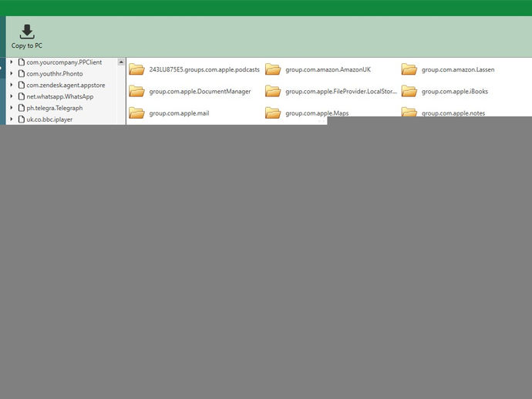
Task: Expand the com.yourcompany.PPClient tree node
Action: [x=12, y=62]
